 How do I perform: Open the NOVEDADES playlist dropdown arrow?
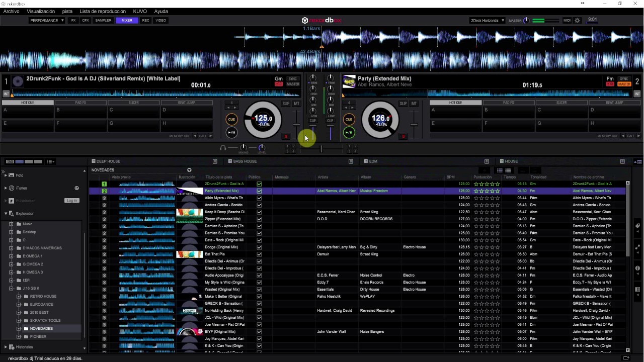click(x=189, y=170)
